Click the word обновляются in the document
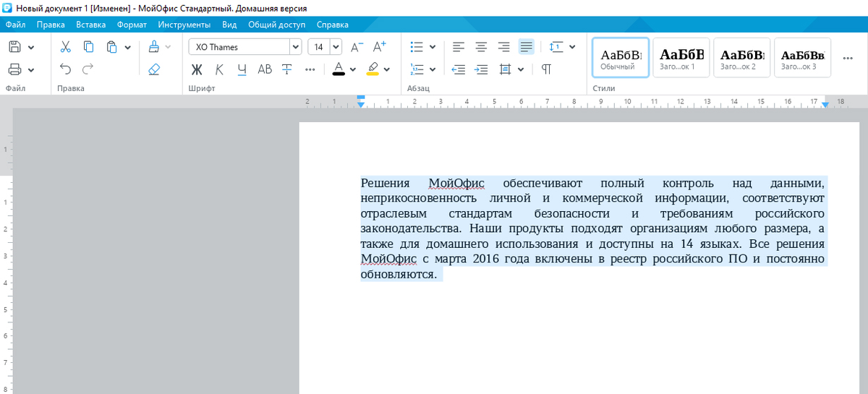868x394 pixels. click(x=399, y=274)
